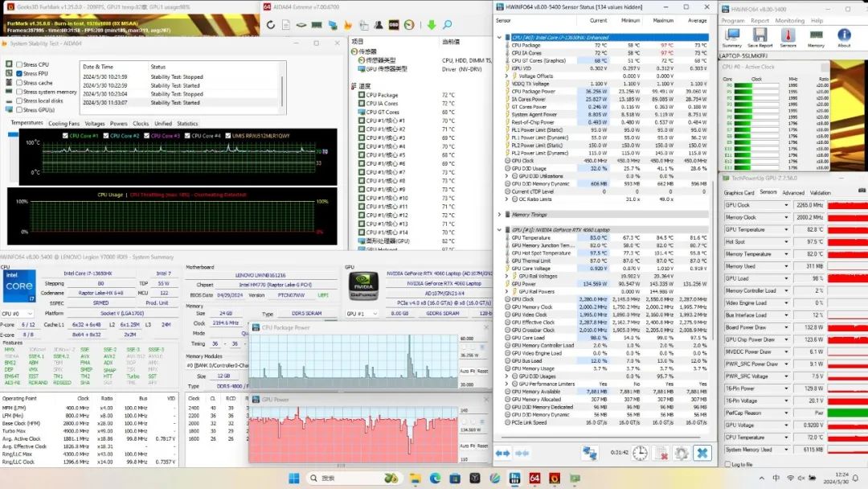Open the GPU Clock sensor dropdown in GPU-Z
Image resolution: width=868 pixels, height=489 pixels.
click(x=786, y=205)
